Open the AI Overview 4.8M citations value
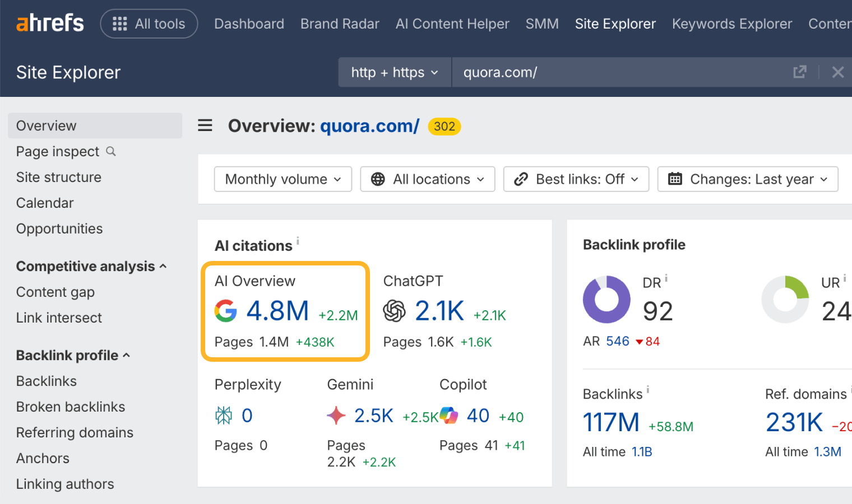Screen dimensions: 852x504 (277, 311)
